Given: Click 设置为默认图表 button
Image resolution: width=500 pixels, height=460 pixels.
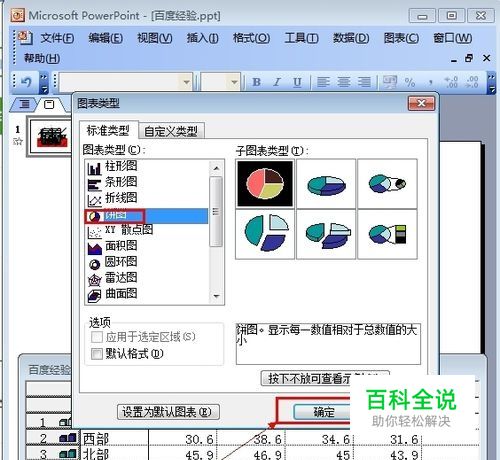Looking at the screenshot, I should pos(168,412).
